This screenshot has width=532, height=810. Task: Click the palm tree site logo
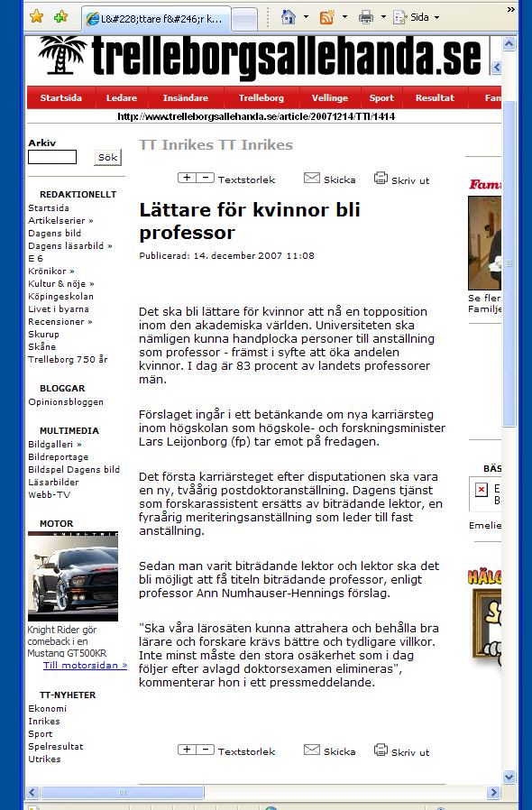pyautogui.click(x=62, y=55)
